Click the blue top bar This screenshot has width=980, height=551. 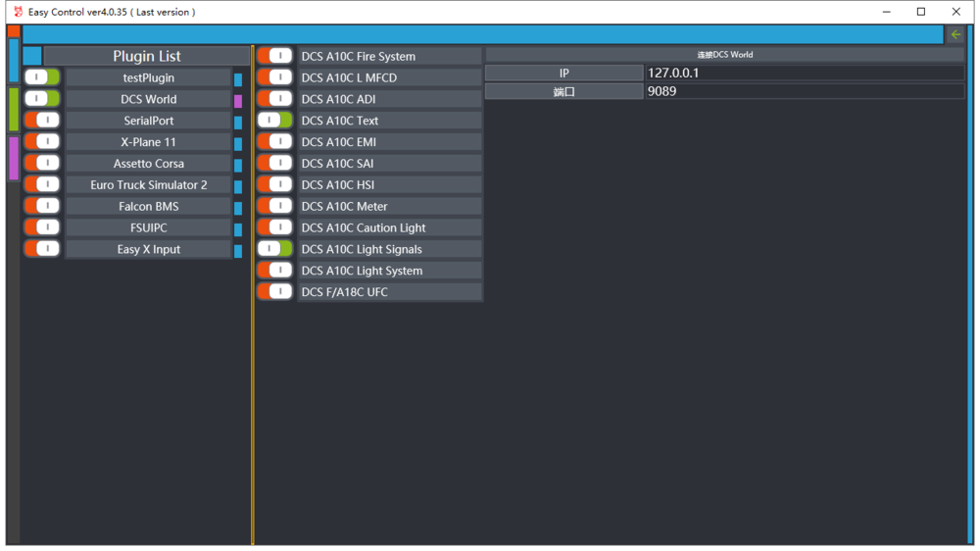click(482, 34)
